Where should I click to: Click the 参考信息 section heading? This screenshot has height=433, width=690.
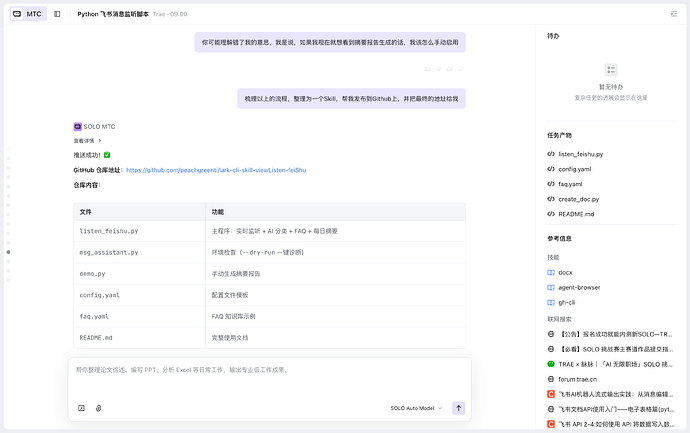[559, 239]
